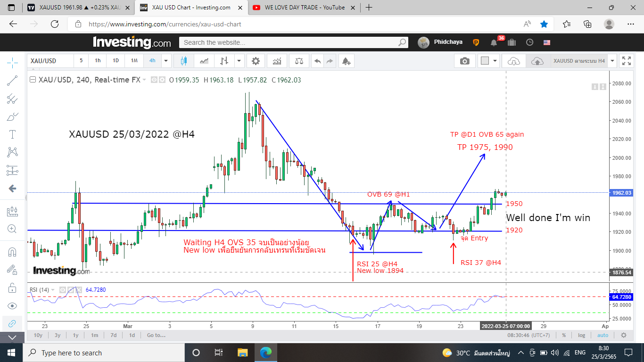
Task: Select candlestick chart style
Action: (183, 61)
